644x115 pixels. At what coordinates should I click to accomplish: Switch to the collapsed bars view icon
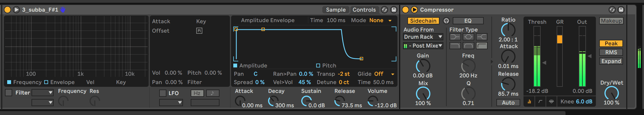[529, 101]
